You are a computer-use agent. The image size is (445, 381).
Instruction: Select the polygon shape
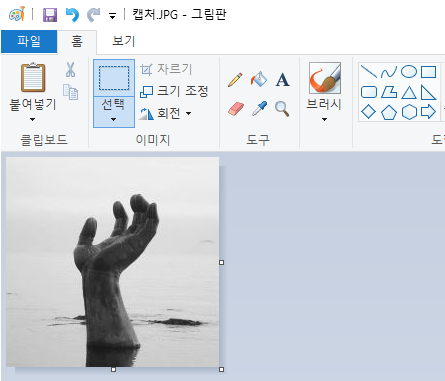[x=389, y=92]
